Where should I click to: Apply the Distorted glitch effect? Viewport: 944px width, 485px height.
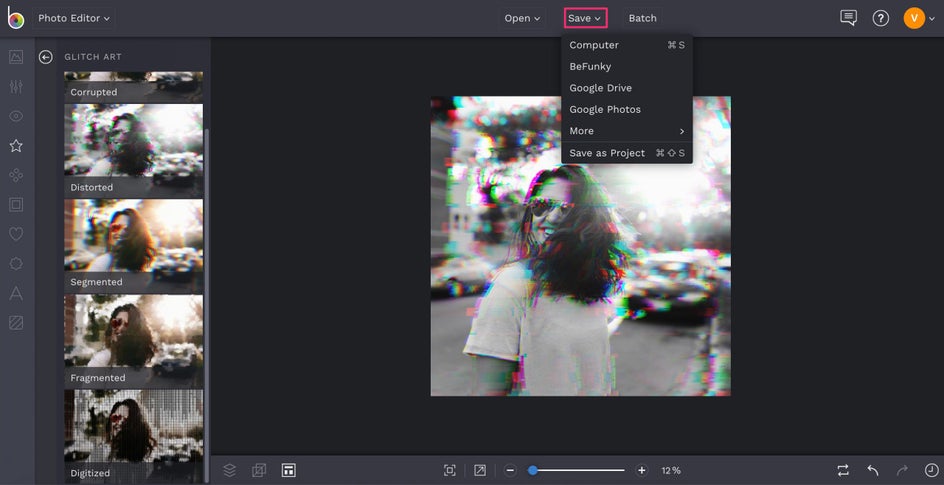point(134,151)
